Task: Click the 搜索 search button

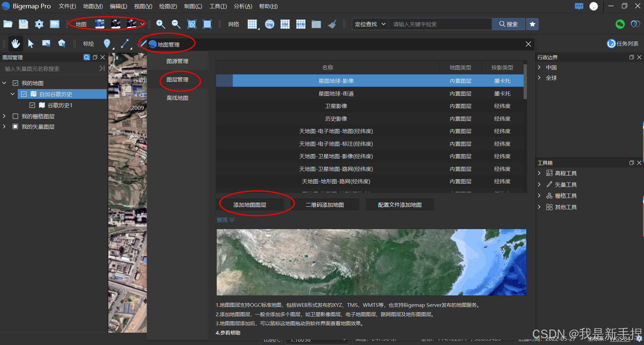Action: point(508,24)
